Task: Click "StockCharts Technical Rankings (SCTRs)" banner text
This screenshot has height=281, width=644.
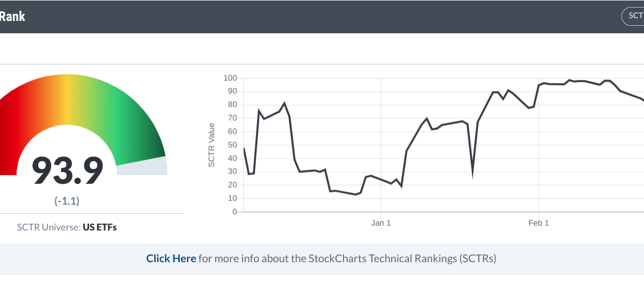Action: (402, 258)
